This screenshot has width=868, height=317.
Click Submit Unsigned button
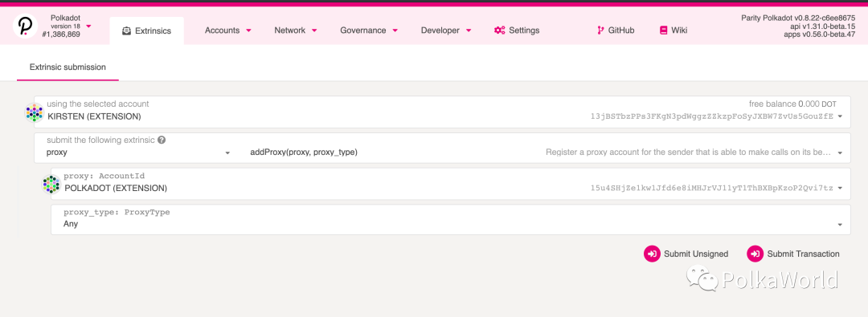click(x=686, y=254)
